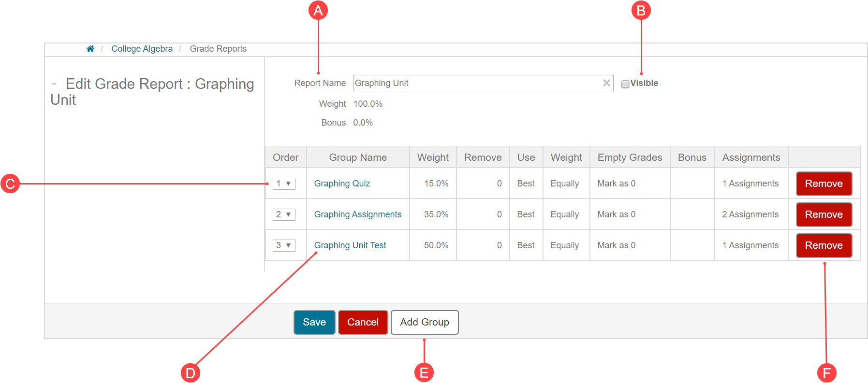
Task: Click the dash icon beside Edit Grade Report heading
Action: 54,84
